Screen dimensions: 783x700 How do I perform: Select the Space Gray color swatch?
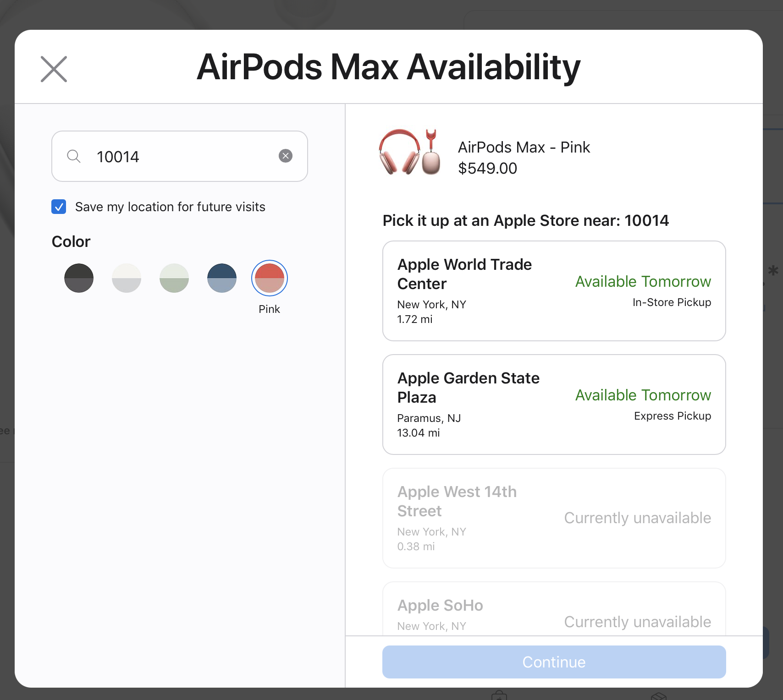(x=79, y=278)
